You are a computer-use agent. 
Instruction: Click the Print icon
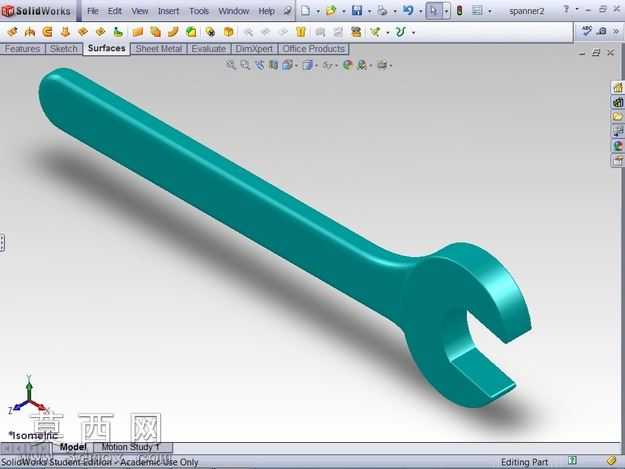tap(382, 11)
